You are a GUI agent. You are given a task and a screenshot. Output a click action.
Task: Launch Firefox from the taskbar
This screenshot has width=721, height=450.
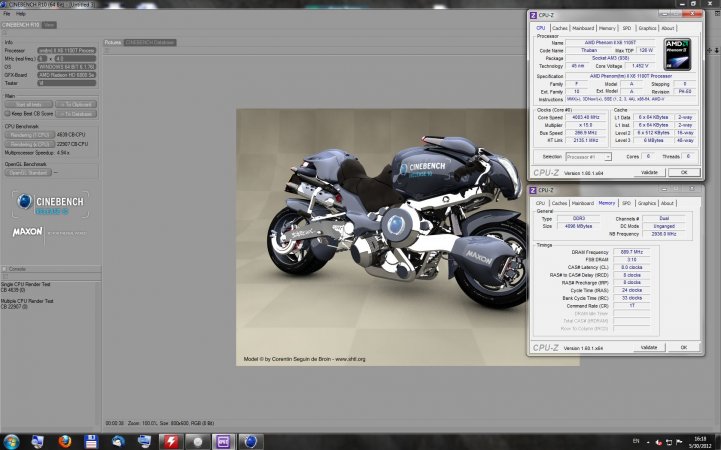tap(65, 442)
